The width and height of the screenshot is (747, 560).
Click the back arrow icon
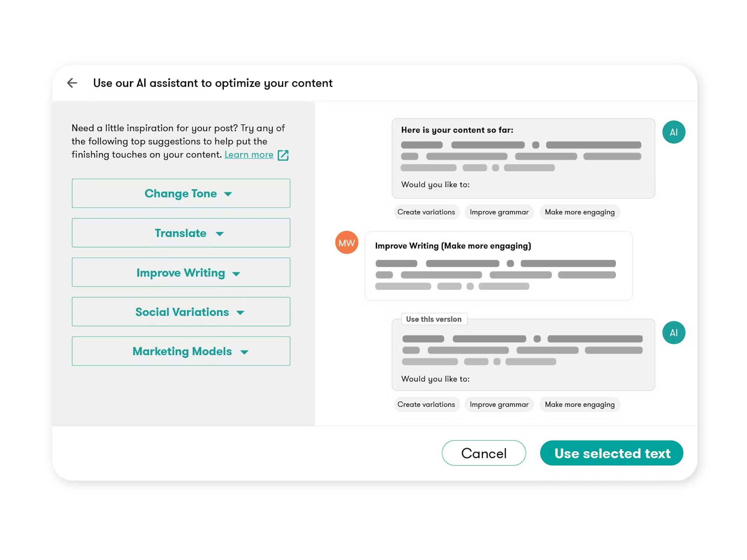72,83
